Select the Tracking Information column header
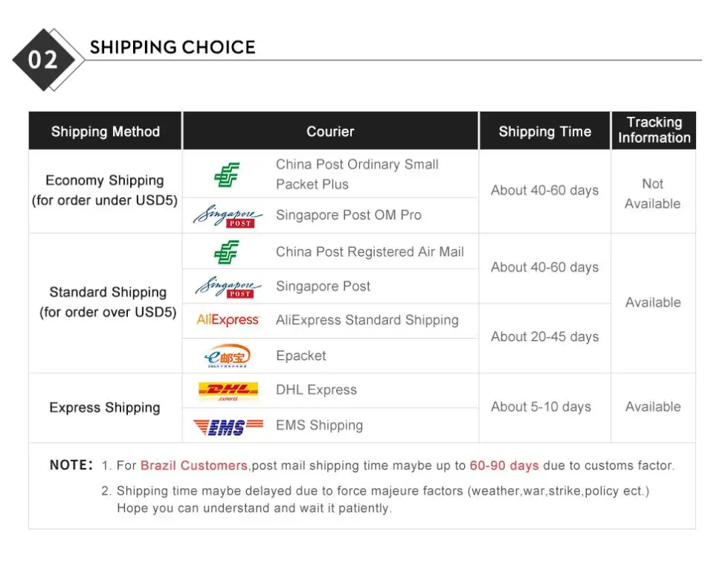728x561 pixels. click(x=654, y=130)
